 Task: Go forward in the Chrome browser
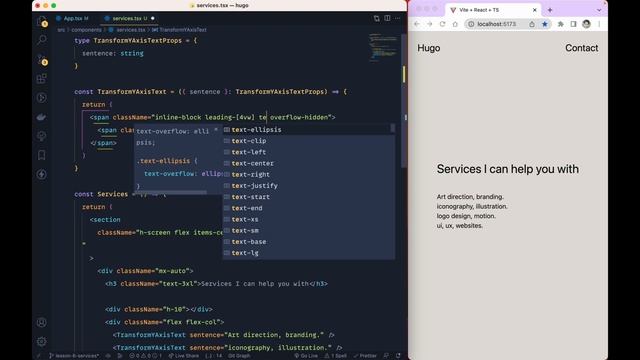(429, 24)
